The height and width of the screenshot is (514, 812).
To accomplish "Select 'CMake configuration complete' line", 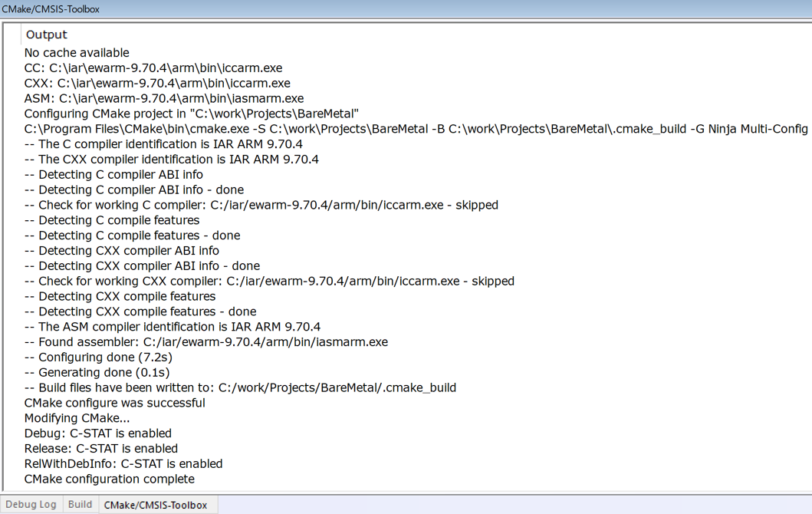I will tap(110, 479).
